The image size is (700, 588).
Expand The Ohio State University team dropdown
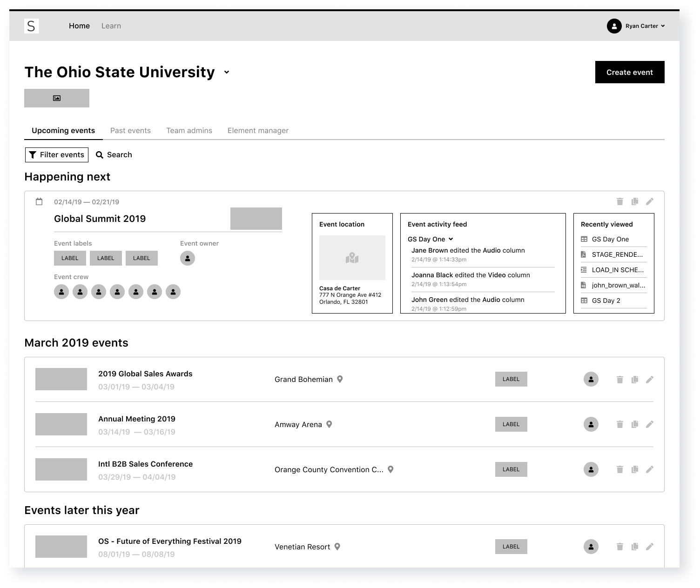click(227, 72)
